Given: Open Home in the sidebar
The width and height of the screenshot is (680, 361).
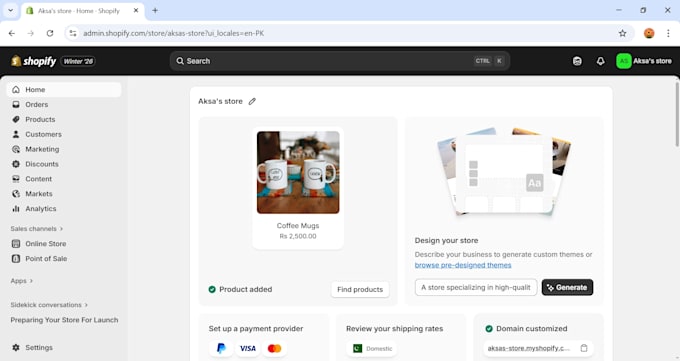Looking at the screenshot, I should [64, 89].
